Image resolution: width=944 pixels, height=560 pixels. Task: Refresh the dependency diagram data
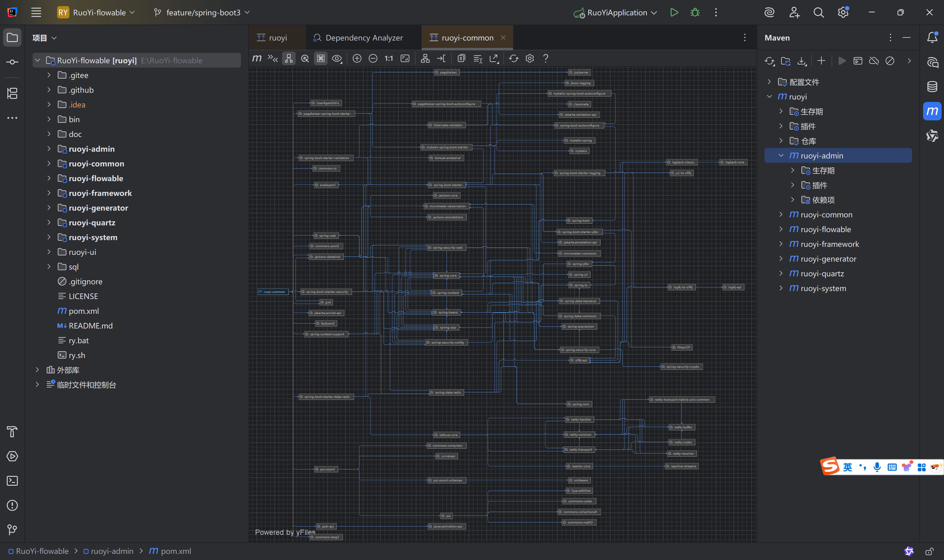point(513,59)
